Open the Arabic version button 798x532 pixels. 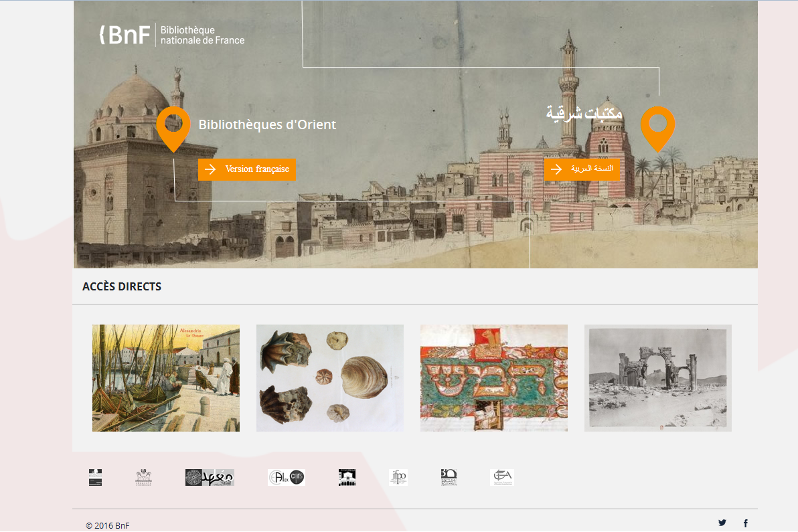[x=582, y=169]
